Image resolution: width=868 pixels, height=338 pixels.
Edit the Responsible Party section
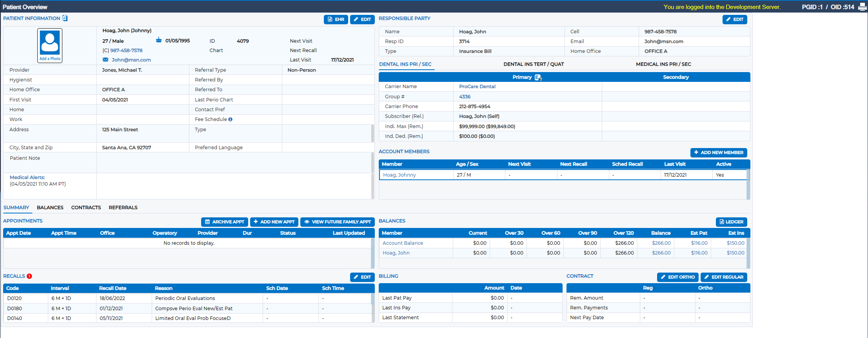click(735, 20)
